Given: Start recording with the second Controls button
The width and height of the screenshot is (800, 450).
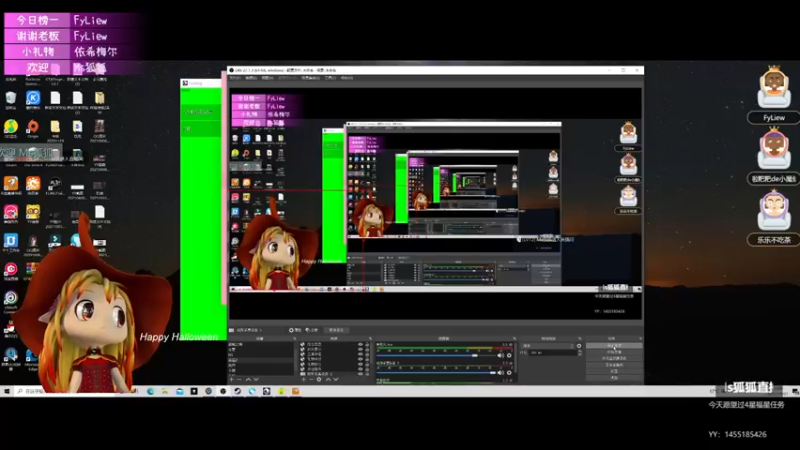Looking at the screenshot, I should pos(614,352).
